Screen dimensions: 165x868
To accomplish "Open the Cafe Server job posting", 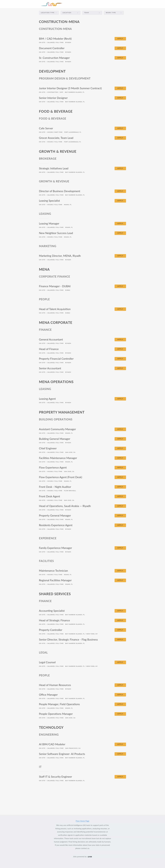I will coord(46,128).
